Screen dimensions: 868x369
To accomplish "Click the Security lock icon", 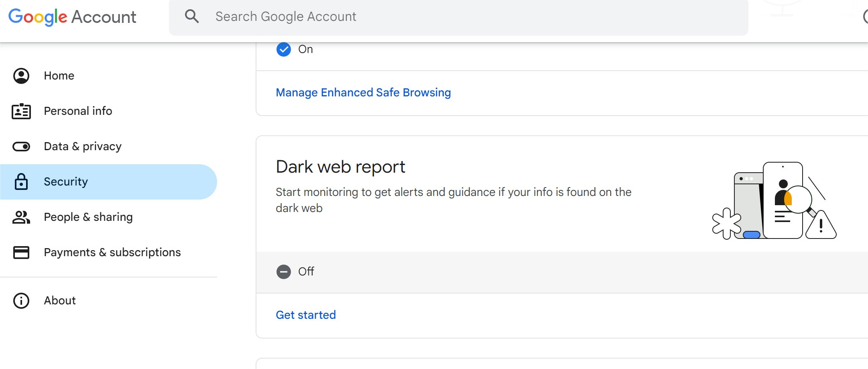I will 21,181.
